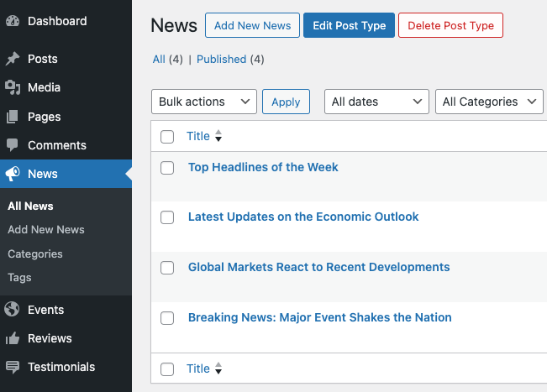
Task: Click Add New News button beside heading
Action: (x=252, y=25)
